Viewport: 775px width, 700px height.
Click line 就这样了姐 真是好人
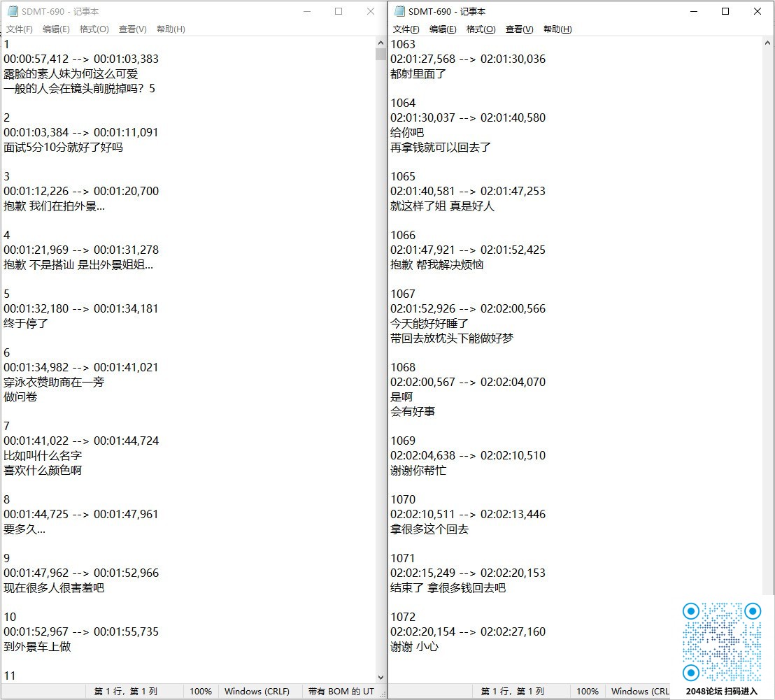442,206
